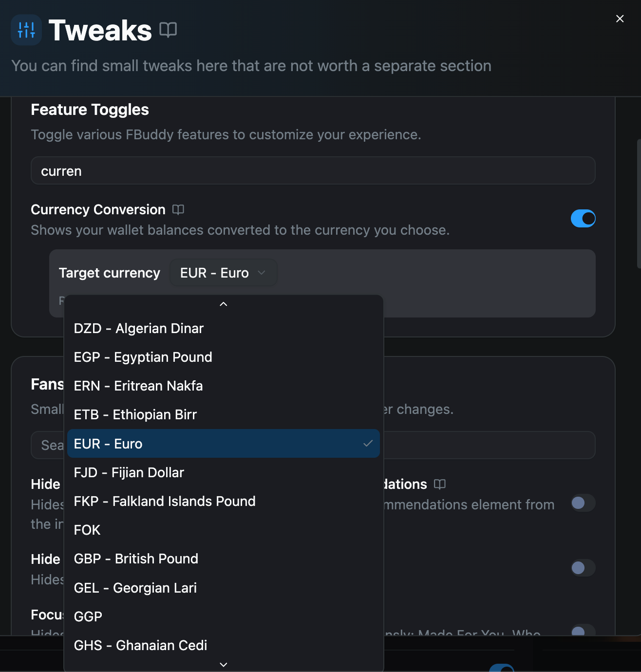Choose DZD - Algerian Dinar from the list
Screen dimensions: 641x672
[x=138, y=328]
